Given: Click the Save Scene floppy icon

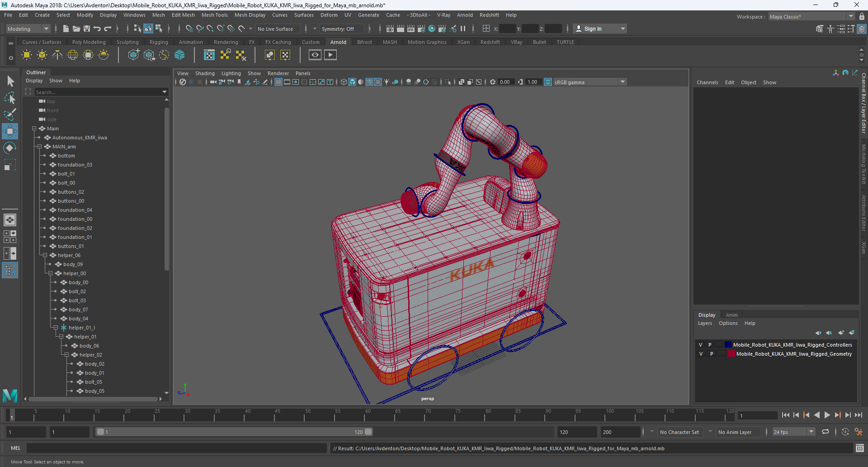Looking at the screenshot, I should click(87, 29).
